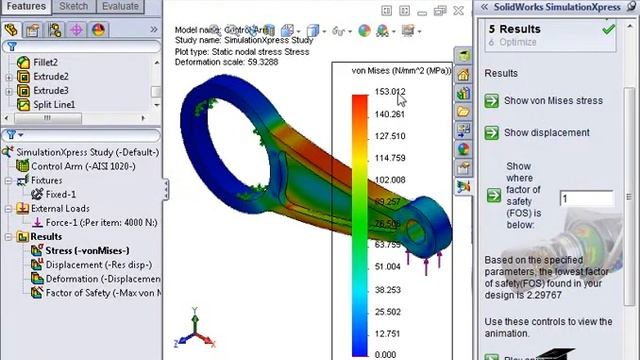Expand the Extrude3 feature node
The image size is (640, 360).
click(x=9, y=91)
